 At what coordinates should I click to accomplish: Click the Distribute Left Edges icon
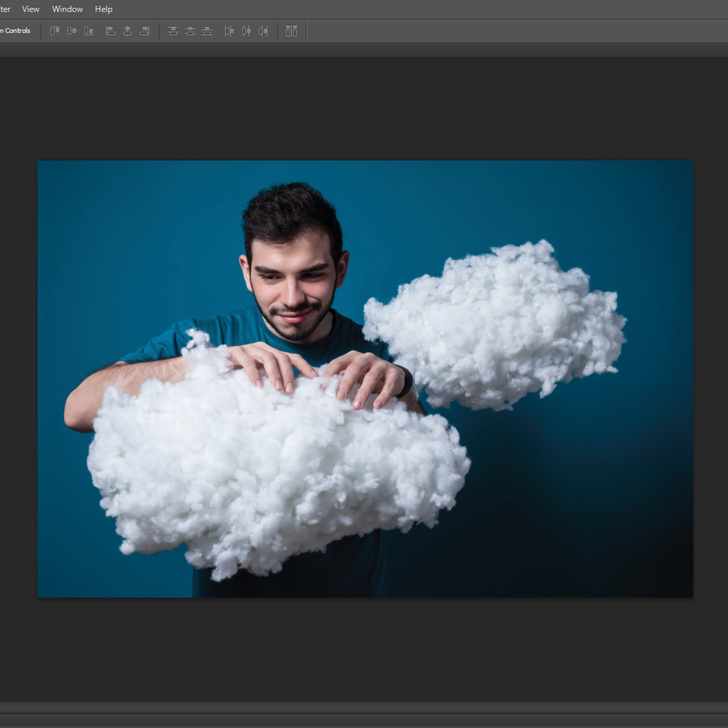tap(229, 31)
